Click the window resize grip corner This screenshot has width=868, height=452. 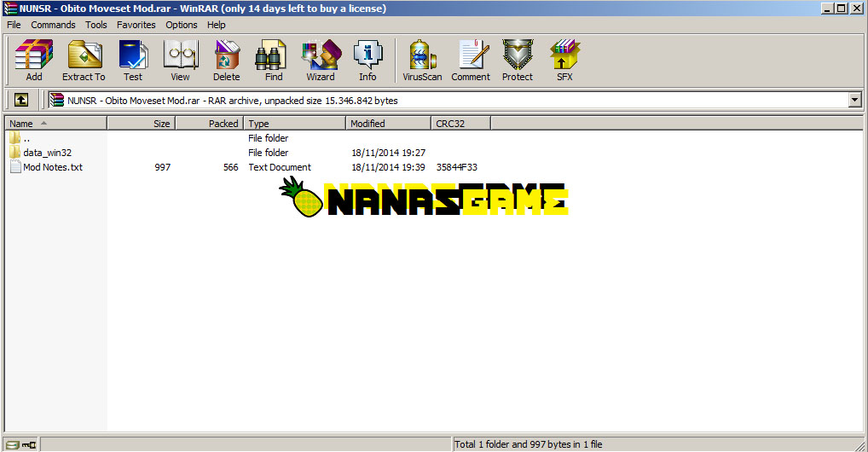(x=859, y=445)
